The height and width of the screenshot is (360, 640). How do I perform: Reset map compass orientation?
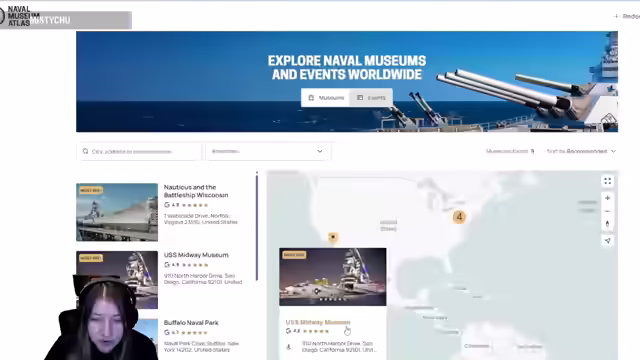click(x=607, y=224)
